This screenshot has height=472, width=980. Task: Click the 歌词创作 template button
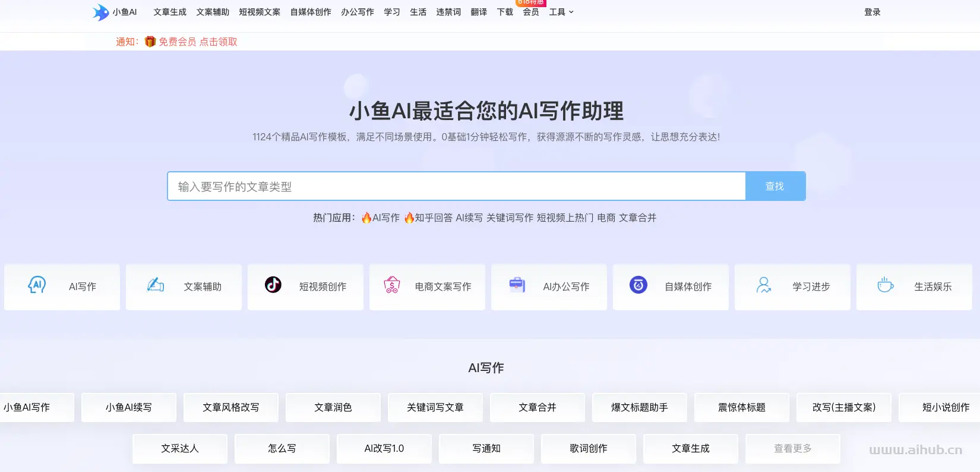(x=589, y=448)
